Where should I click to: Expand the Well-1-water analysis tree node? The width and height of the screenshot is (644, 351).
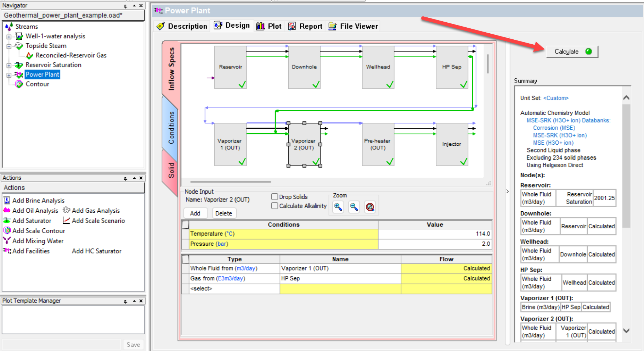[9, 37]
